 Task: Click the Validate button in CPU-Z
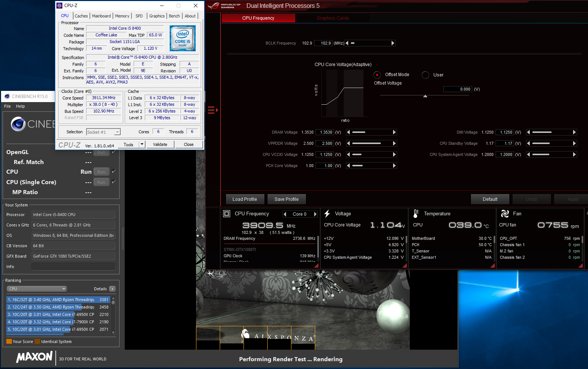click(160, 144)
